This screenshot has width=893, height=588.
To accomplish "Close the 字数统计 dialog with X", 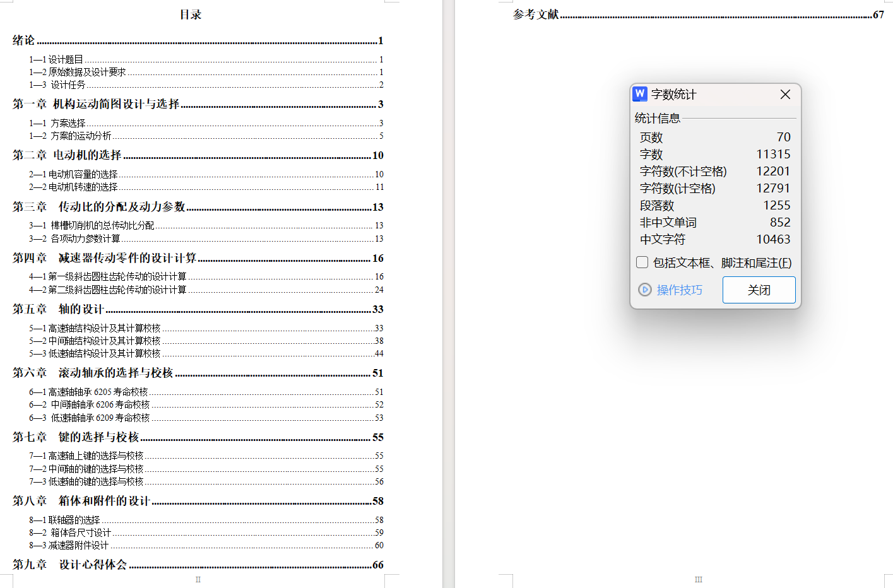I will click(x=785, y=94).
